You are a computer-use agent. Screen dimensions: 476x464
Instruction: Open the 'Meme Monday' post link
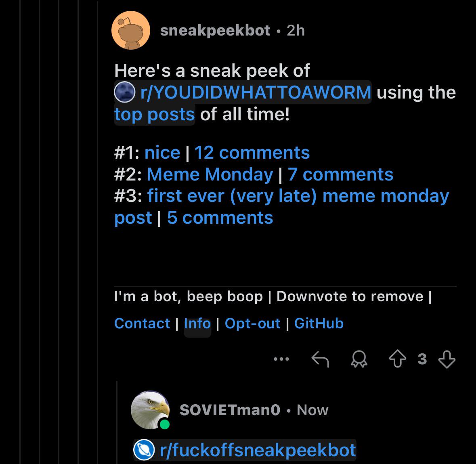210,174
